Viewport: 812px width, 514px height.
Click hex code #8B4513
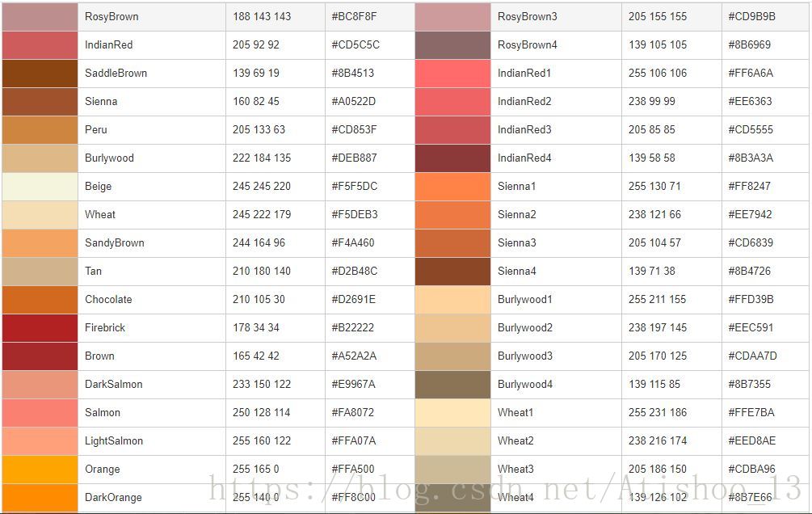(x=352, y=73)
